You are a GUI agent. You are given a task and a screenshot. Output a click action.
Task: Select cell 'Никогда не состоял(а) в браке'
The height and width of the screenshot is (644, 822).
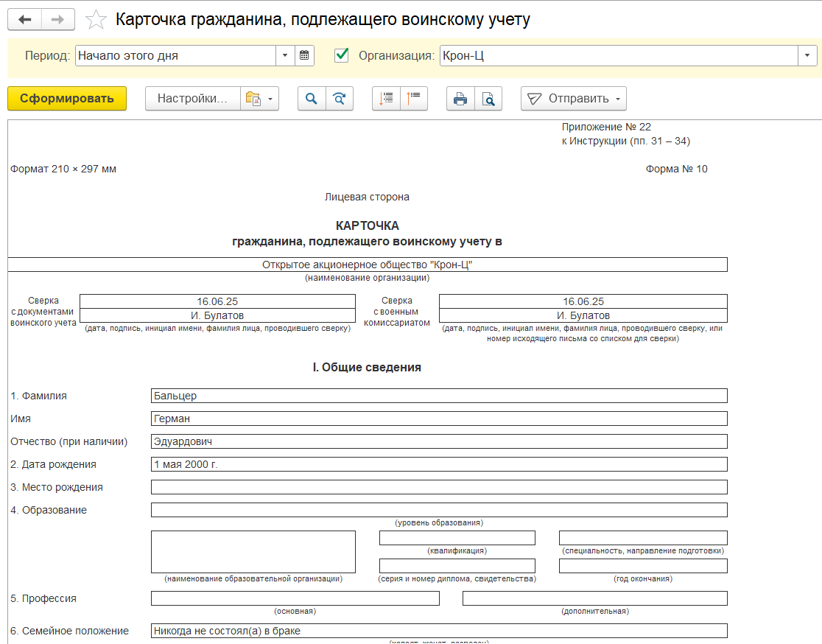[x=439, y=631]
